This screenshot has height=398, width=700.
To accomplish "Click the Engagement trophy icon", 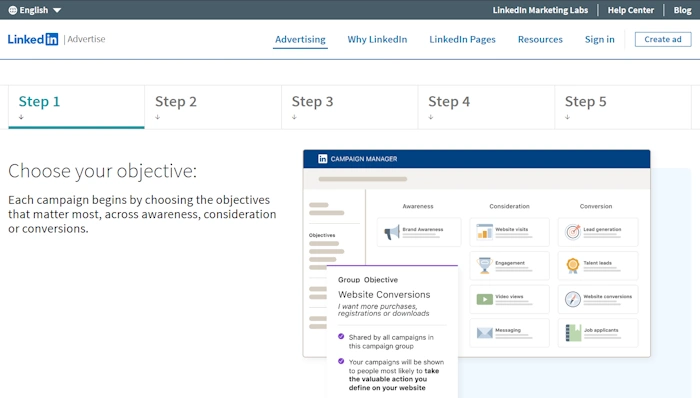I will [484, 265].
